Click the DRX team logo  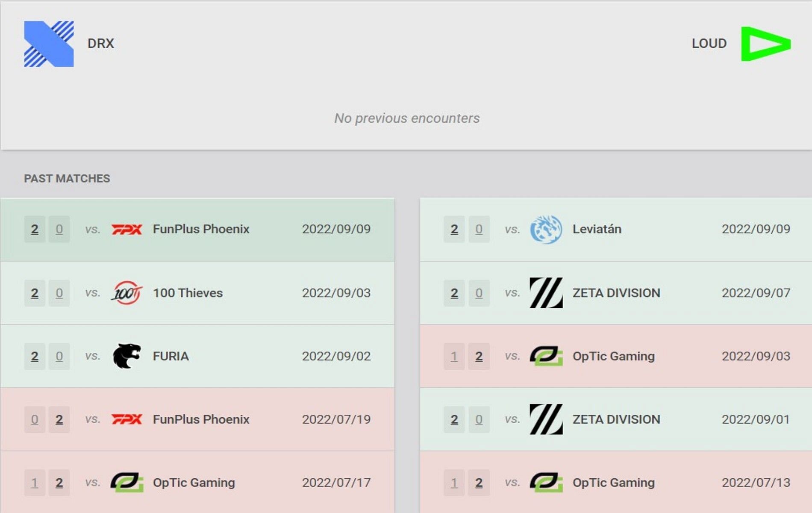click(49, 44)
